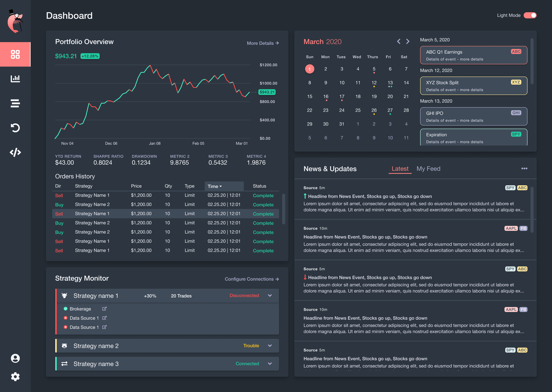552x392 pixels.
Task: Open the code editor sidebar icon
Action: tap(15, 152)
